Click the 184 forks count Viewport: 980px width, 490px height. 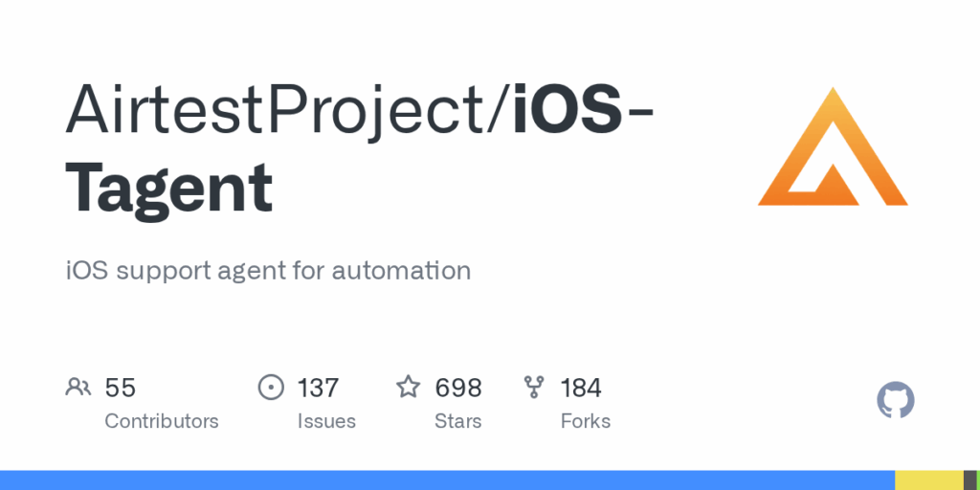(x=581, y=389)
